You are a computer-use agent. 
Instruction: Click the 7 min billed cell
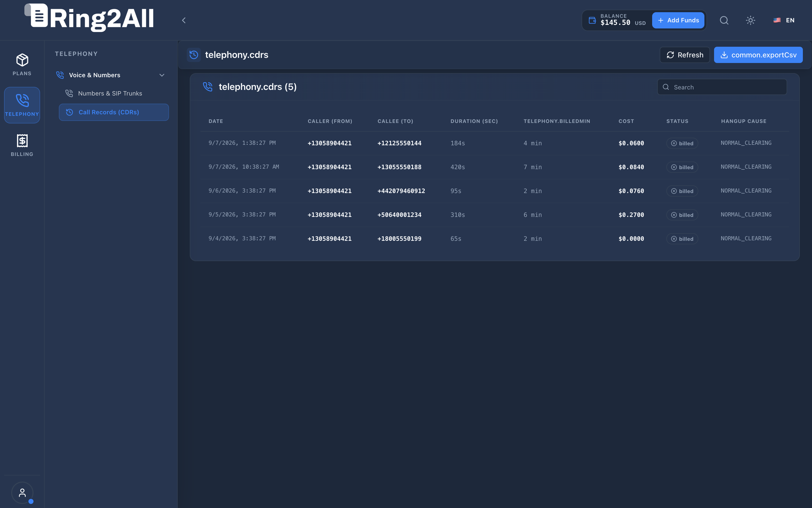click(x=533, y=167)
